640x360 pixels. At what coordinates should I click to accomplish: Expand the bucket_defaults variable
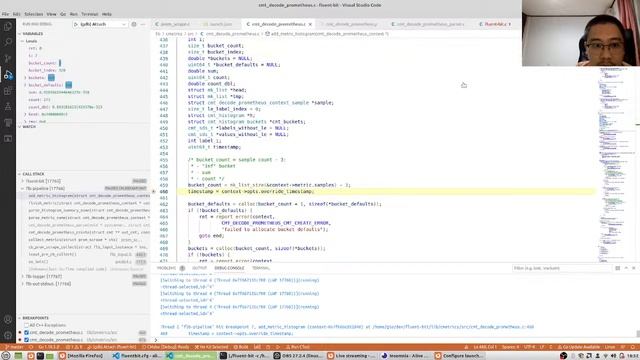click(x=25, y=85)
